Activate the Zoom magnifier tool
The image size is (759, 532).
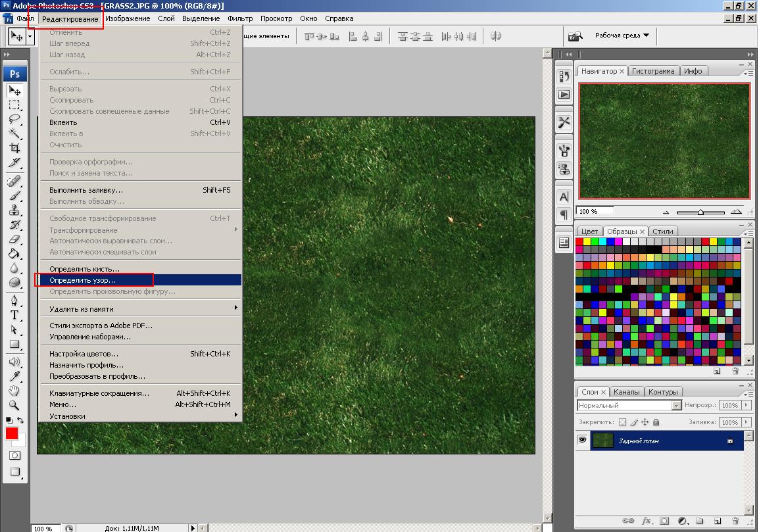(x=14, y=405)
